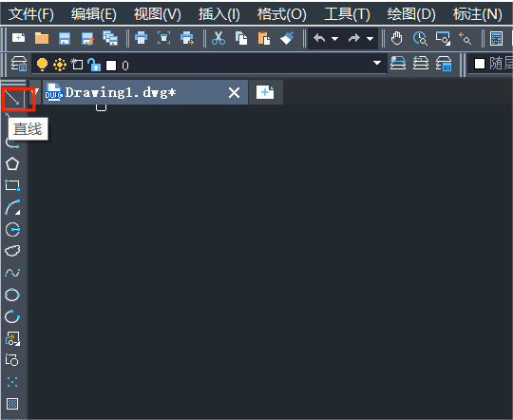Click the white layer color swatch
513x420 pixels.
[x=111, y=66]
